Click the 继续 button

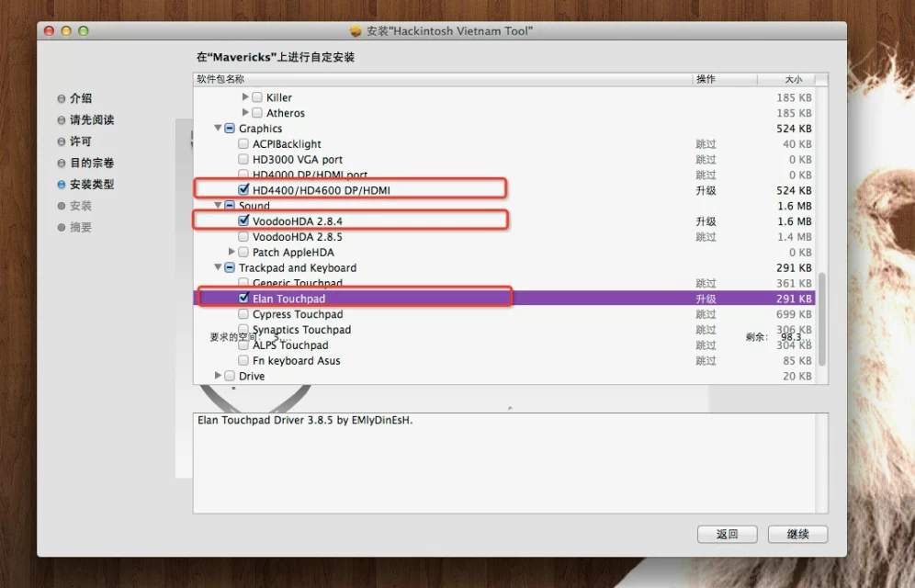tap(797, 535)
